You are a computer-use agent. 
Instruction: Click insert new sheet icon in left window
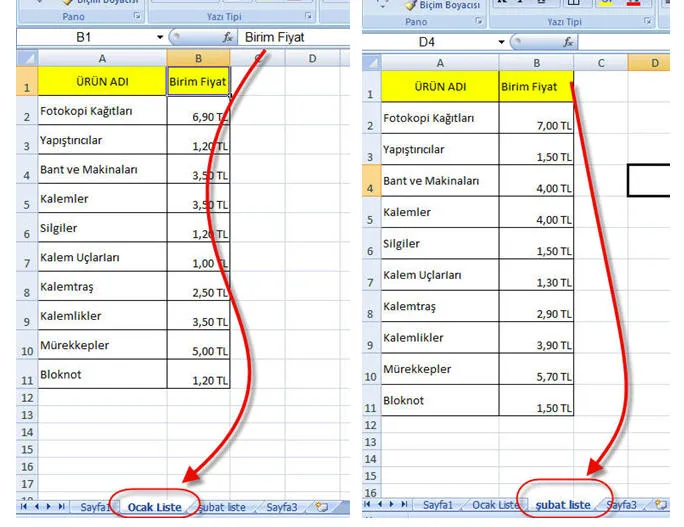(321, 507)
